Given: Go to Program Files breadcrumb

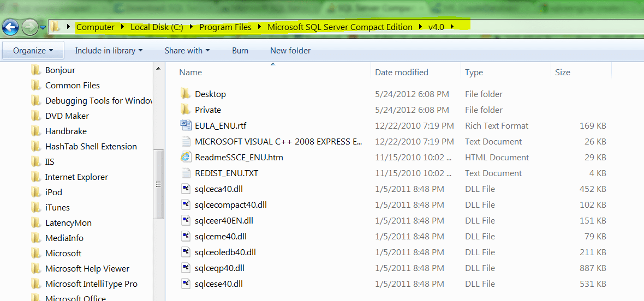Looking at the screenshot, I should [x=225, y=27].
